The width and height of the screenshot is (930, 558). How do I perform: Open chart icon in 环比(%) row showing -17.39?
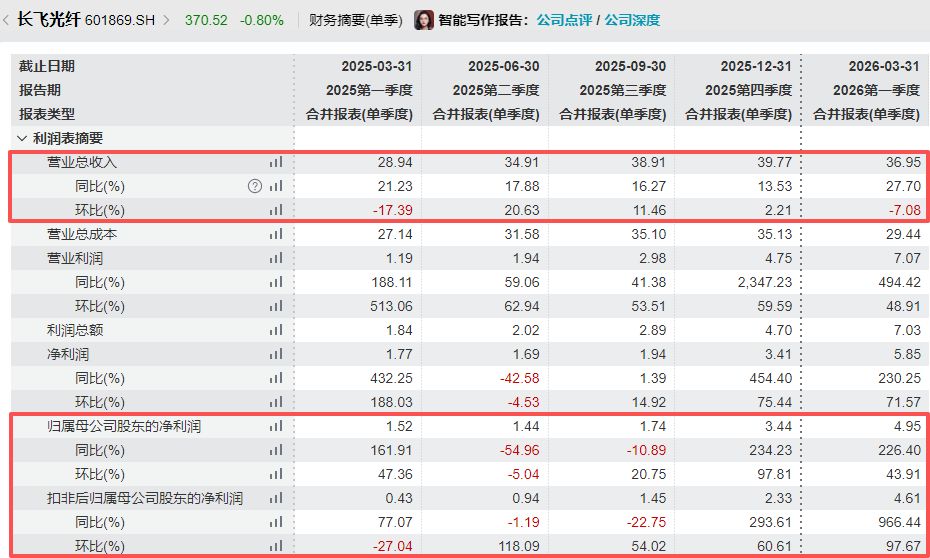(276, 210)
